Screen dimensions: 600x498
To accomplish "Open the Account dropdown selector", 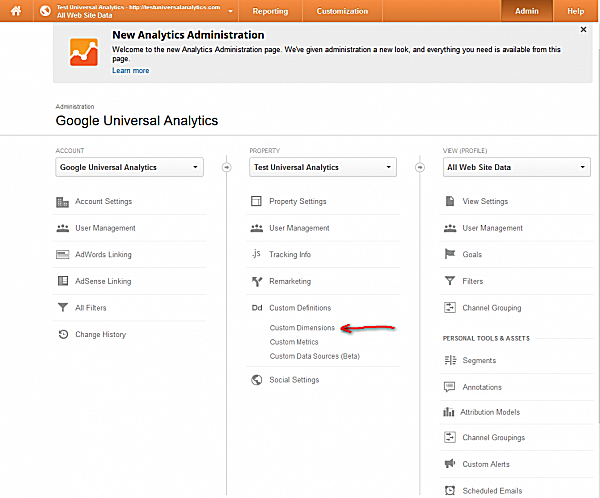I will [x=129, y=167].
